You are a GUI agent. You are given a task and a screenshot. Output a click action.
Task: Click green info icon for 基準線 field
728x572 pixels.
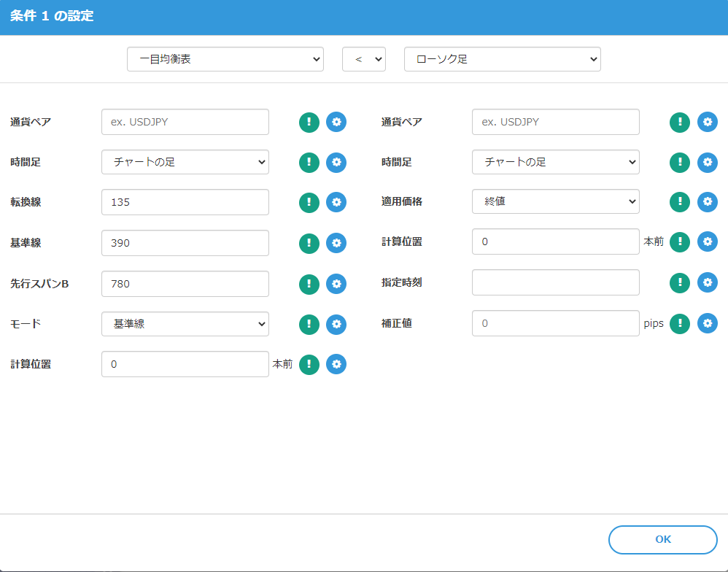tap(309, 243)
